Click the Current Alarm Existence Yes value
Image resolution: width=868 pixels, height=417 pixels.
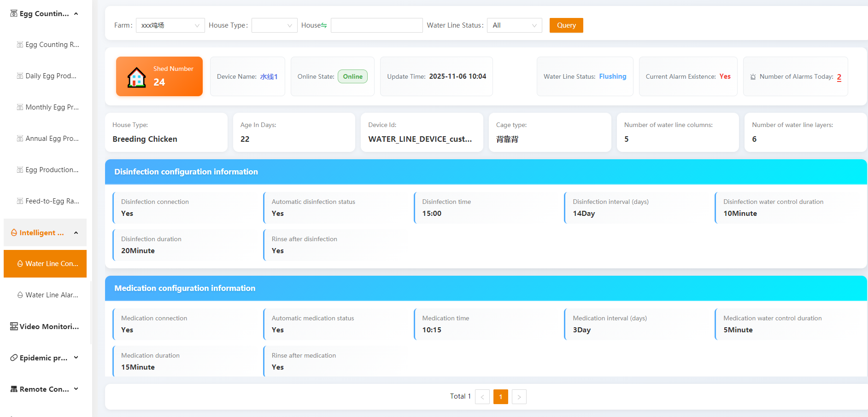coord(725,76)
